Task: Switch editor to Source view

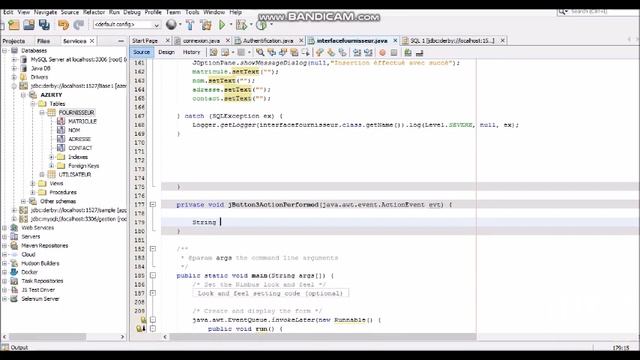Action: click(142, 52)
